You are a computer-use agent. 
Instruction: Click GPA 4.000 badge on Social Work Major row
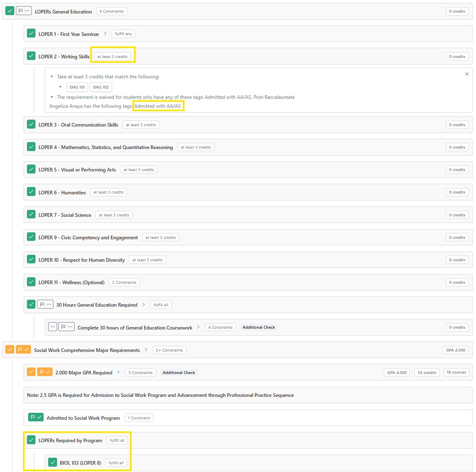pos(456,350)
